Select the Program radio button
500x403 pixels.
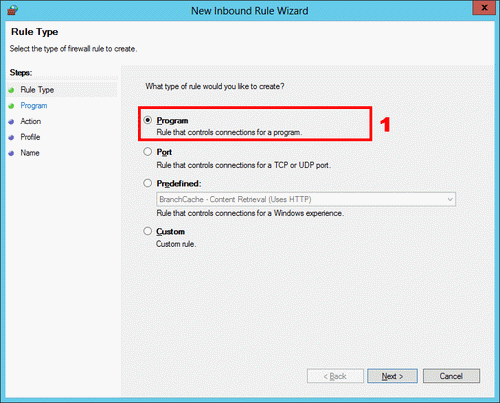(x=148, y=120)
